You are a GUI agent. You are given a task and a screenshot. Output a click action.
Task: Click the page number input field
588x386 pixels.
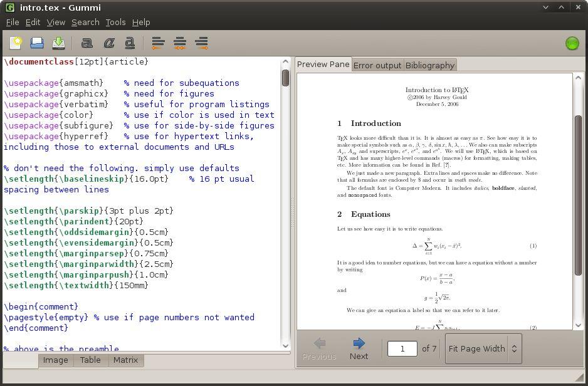[x=402, y=348]
